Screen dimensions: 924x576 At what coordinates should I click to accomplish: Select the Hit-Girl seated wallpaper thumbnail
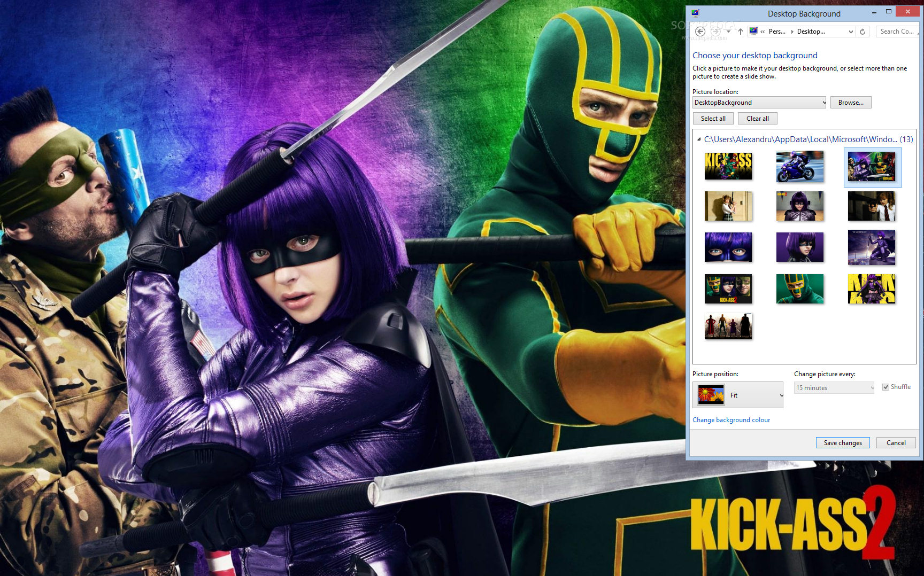(800, 206)
